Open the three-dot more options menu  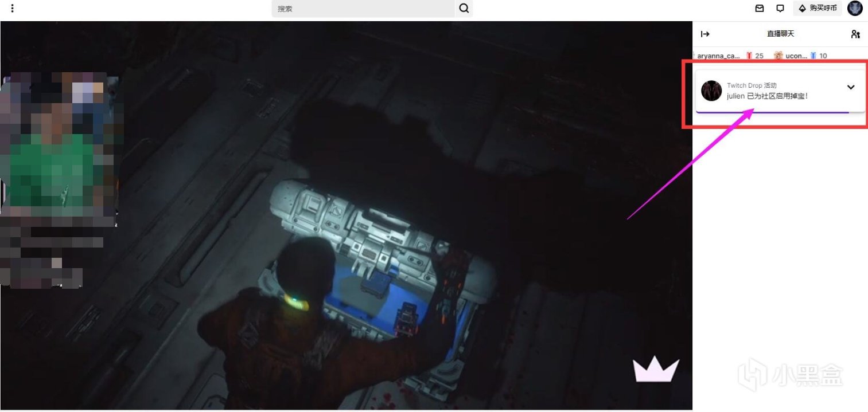(13, 9)
